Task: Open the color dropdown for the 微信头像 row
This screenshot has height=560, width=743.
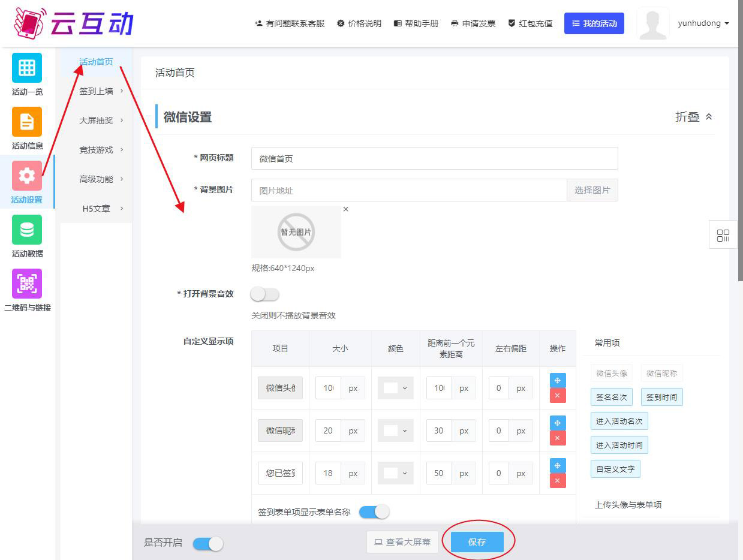Action: (x=396, y=388)
